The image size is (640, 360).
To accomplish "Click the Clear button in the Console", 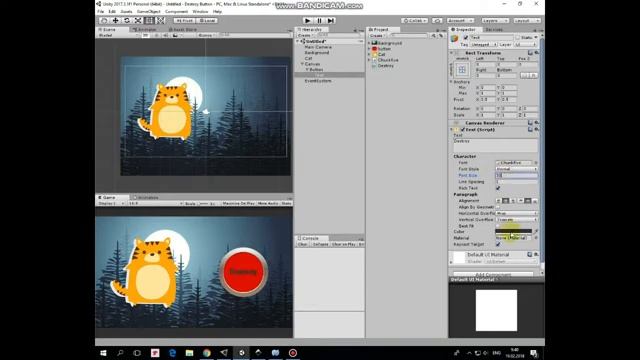I will [302, 244].
